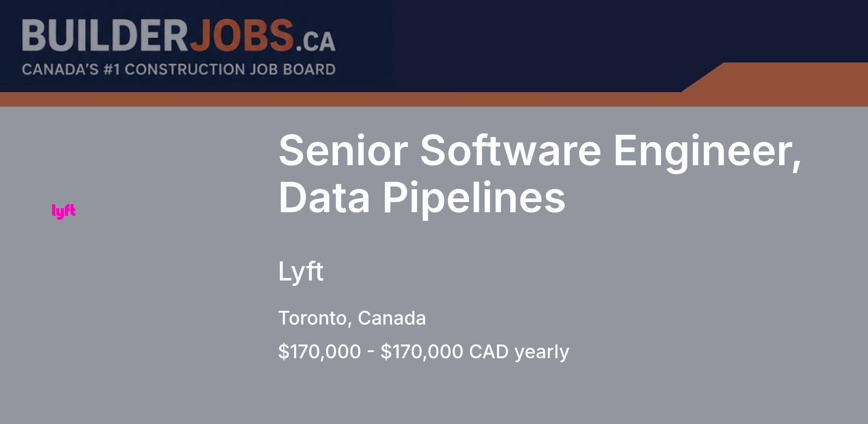Click the pink Lyft logo icon
This screenshot has height=424, width=868.
pos(64,211)
